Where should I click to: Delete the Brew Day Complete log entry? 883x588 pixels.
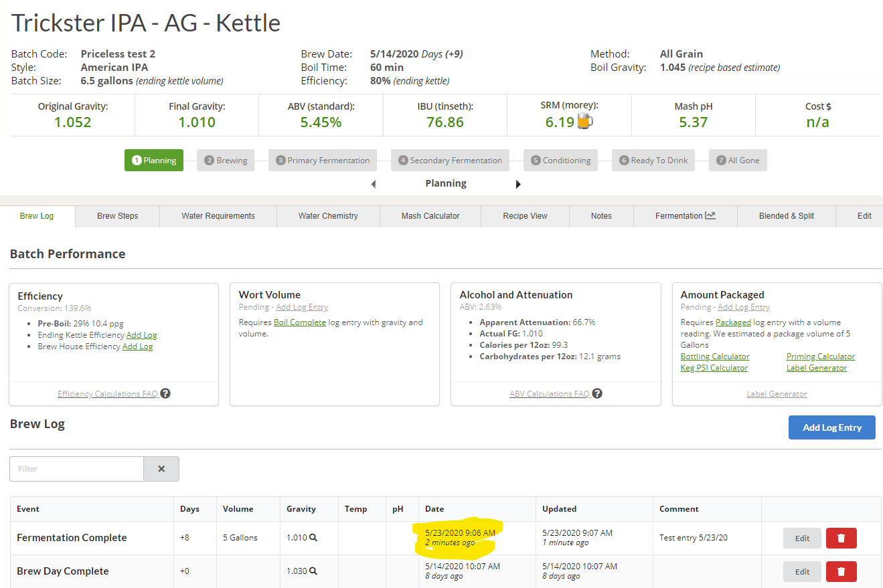[x=841, y=571]
